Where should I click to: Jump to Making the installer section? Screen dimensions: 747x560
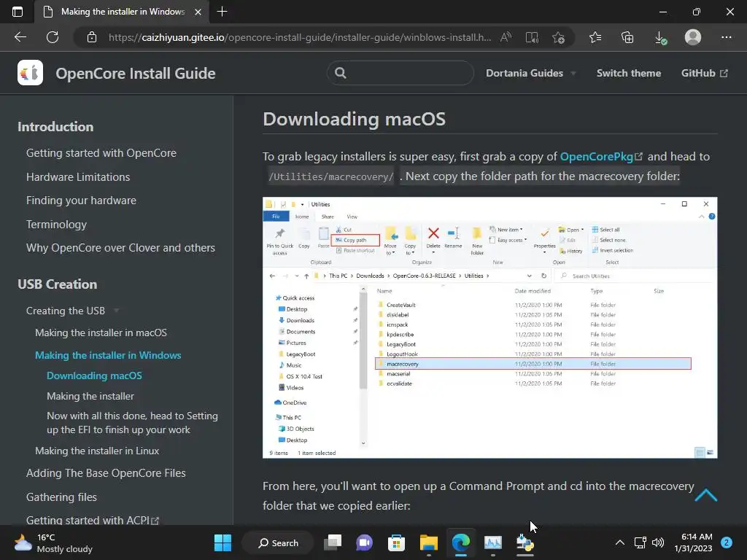point(90,396)
